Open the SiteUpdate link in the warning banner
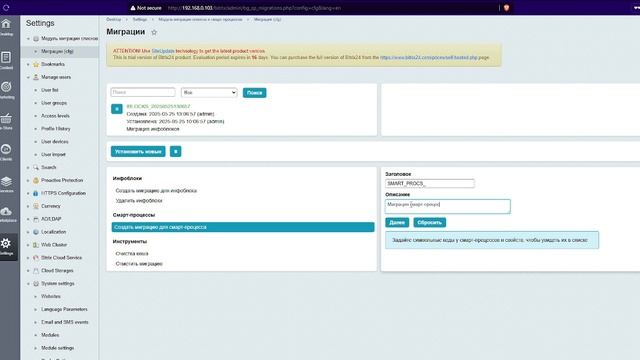The image size is (640, 360). point(163,51)
